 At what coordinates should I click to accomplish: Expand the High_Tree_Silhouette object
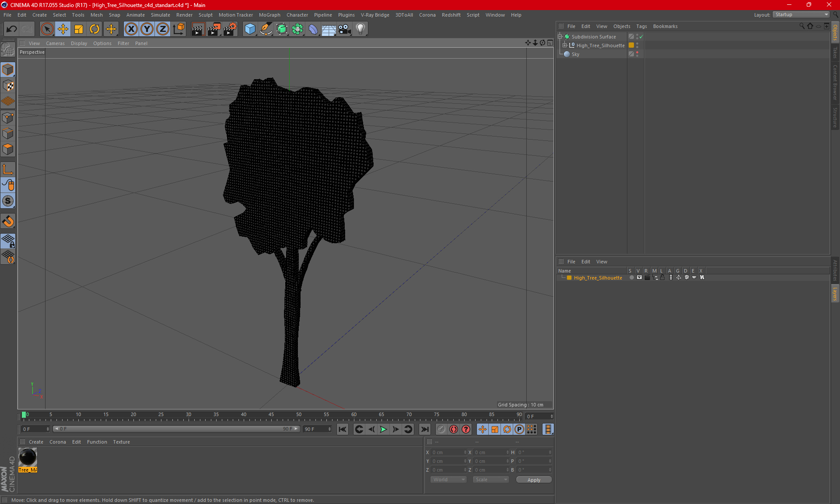[565, 45]
